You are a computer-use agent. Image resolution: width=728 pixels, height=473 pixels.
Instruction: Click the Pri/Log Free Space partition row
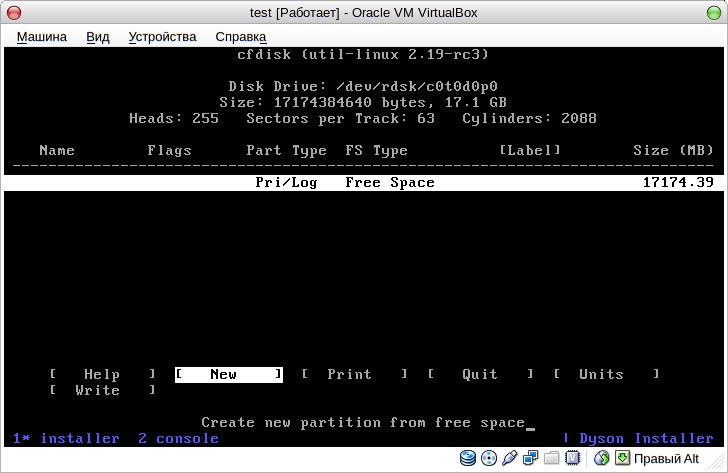364,182
